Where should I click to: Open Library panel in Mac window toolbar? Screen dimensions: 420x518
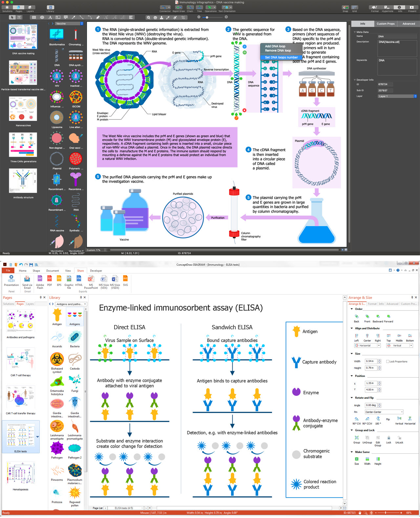point(50,9)
